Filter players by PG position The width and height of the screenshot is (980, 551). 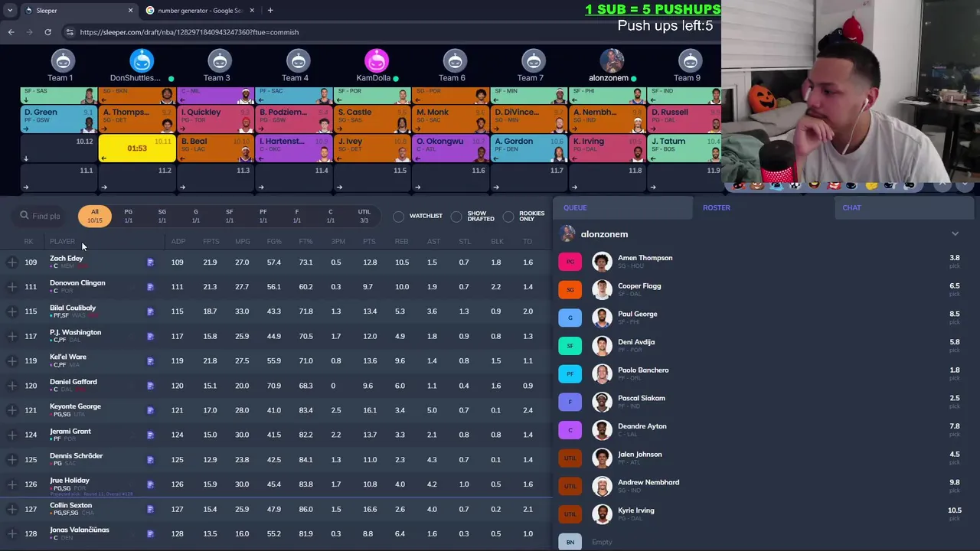pyautogui.click(x=129, y=216)
